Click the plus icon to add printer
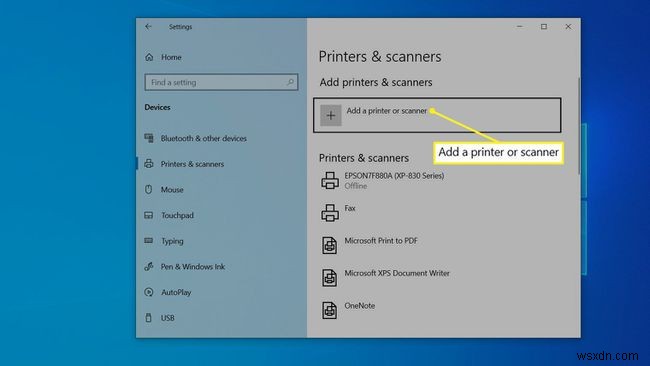Viewport: 650px width, 366px height. (331, 115)
